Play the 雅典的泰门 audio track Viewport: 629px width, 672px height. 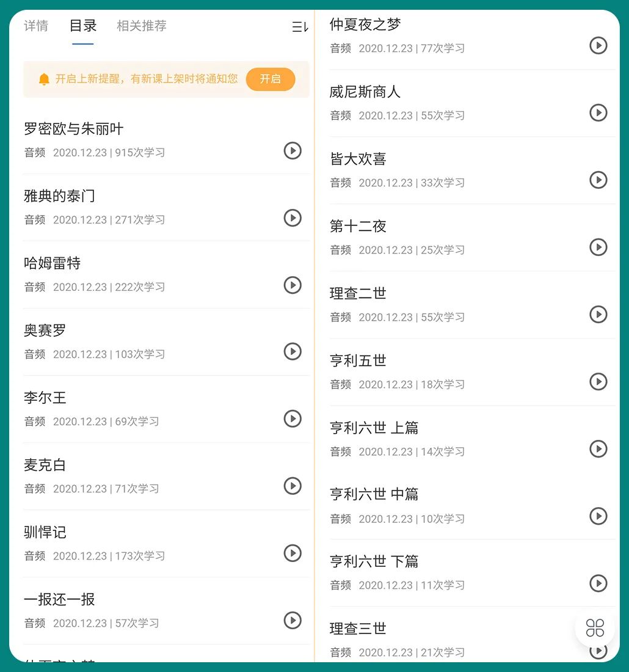click(293, 217)
